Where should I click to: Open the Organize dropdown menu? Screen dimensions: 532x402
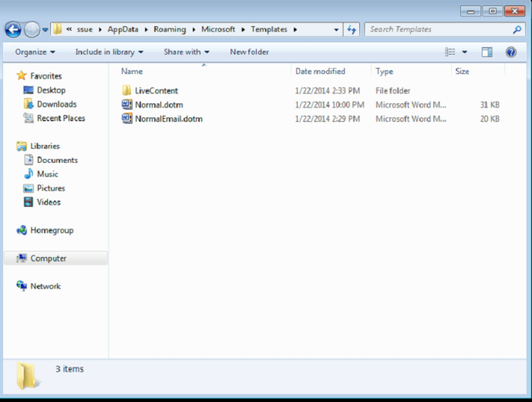click(35, 52)
